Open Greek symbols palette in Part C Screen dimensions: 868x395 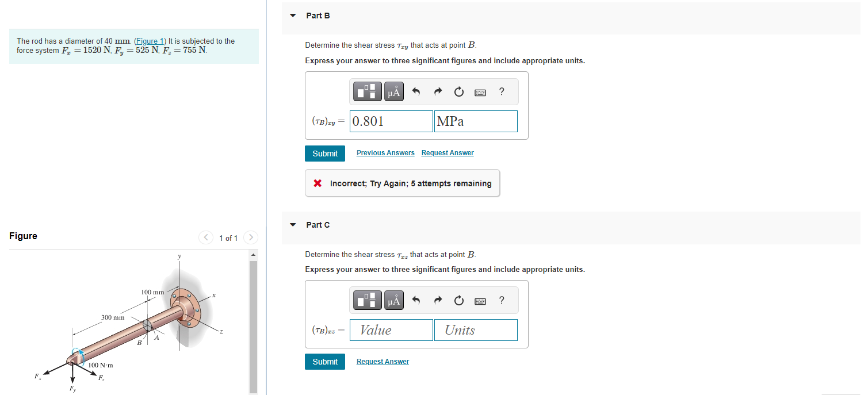tap(394, 300)
